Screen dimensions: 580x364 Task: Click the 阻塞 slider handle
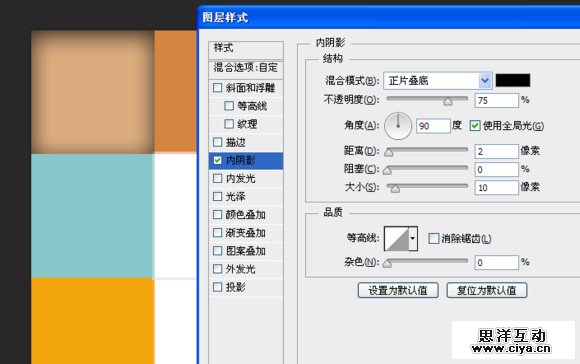[387, 170]
